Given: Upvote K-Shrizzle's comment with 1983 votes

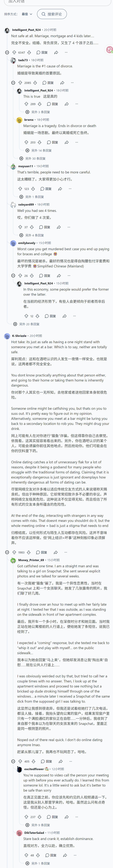Looking at the screenshot, I should (x=14, y=552).
